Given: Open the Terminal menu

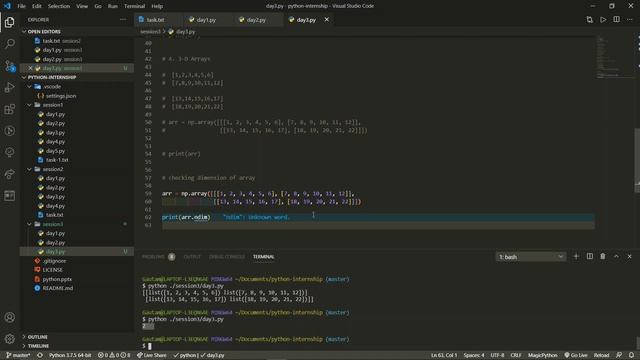Looking at the screenshot, I should click(x=134, y=6).
